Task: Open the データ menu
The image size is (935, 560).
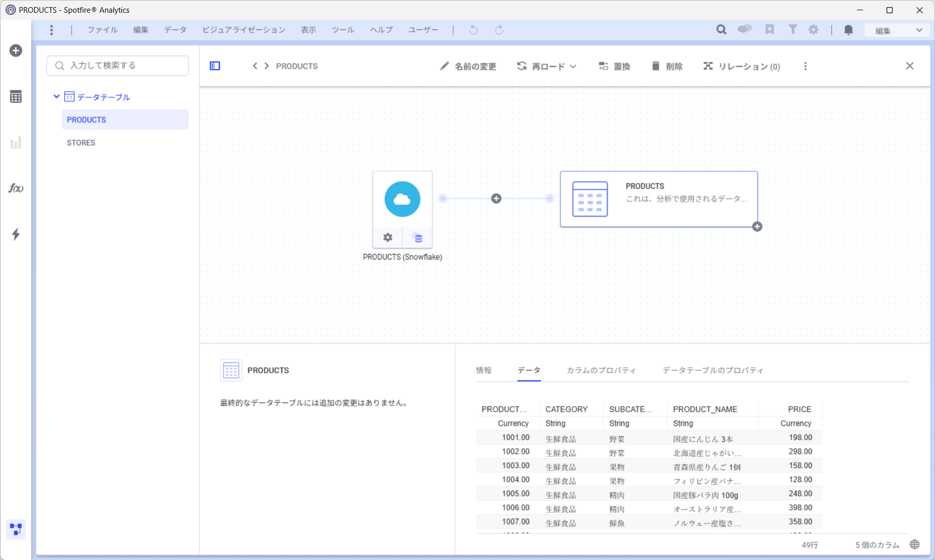Action: tap(175, 30)
